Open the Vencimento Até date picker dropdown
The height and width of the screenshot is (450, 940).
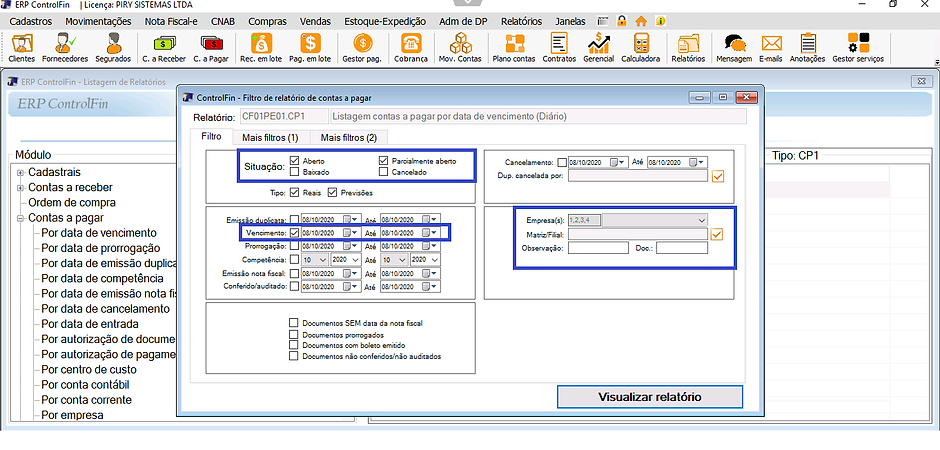tap(430, 232)
